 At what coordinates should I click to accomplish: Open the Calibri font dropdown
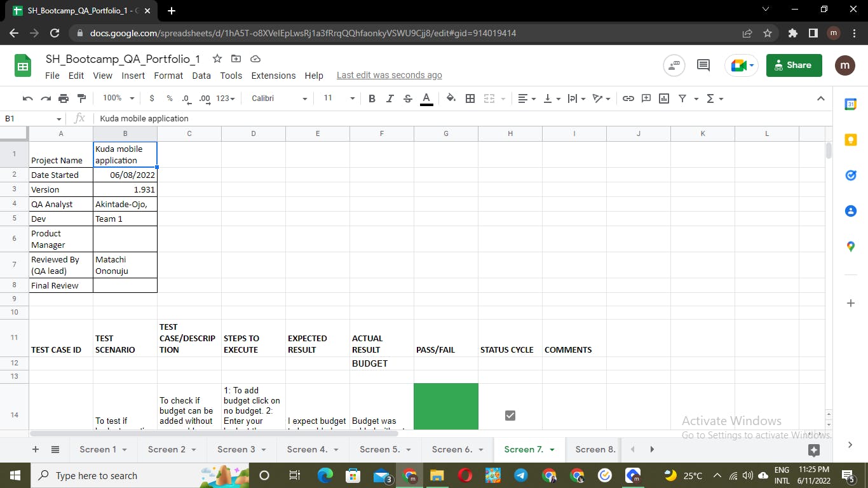279,98
